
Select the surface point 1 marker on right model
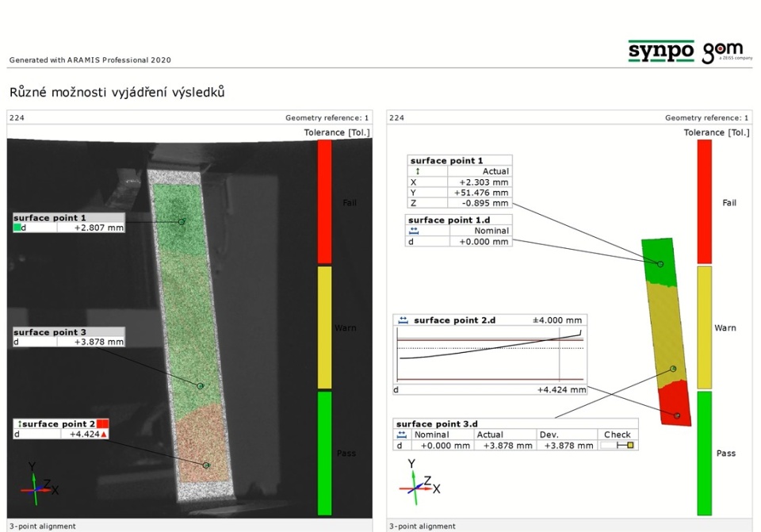pos(660,263)
